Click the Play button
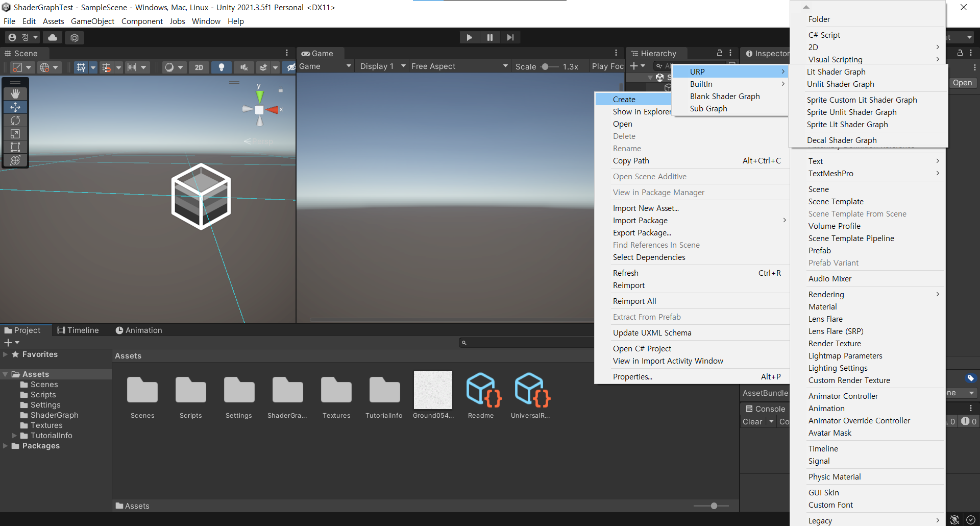980x526 pixels. pos(469,37)
